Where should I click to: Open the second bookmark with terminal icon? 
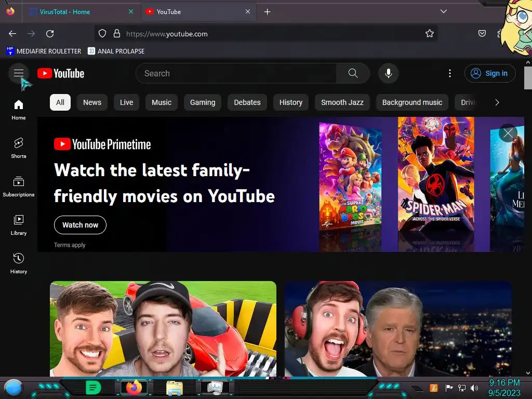coord(116,51)
